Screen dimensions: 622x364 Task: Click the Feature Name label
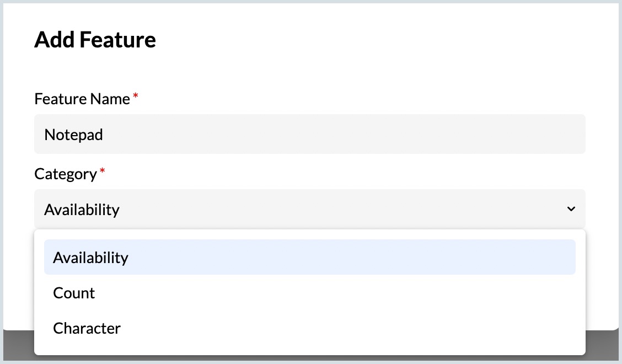[82, 99]
